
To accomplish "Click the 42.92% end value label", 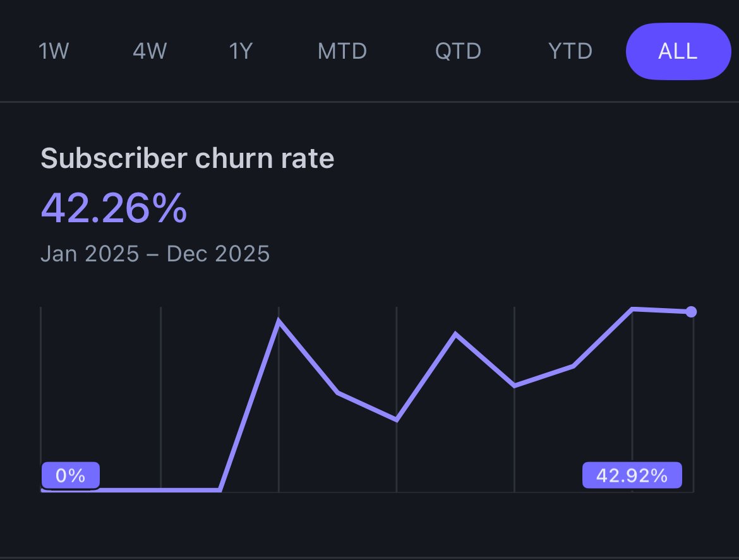I will pos(632,475).
